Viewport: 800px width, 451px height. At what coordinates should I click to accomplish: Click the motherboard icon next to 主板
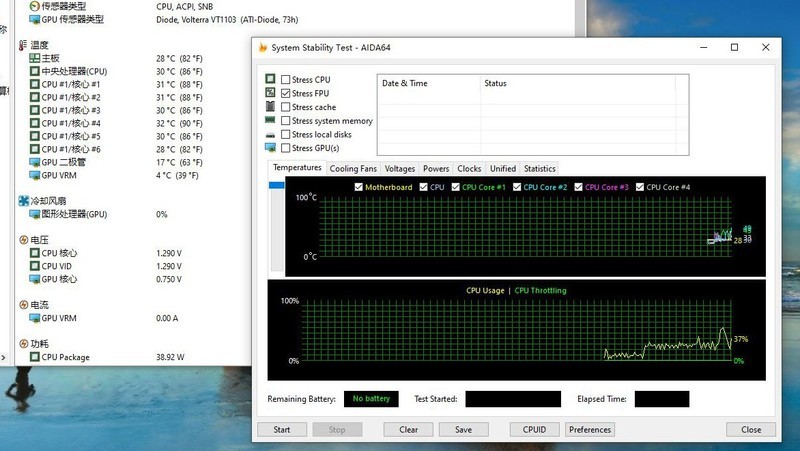(35, 58)
